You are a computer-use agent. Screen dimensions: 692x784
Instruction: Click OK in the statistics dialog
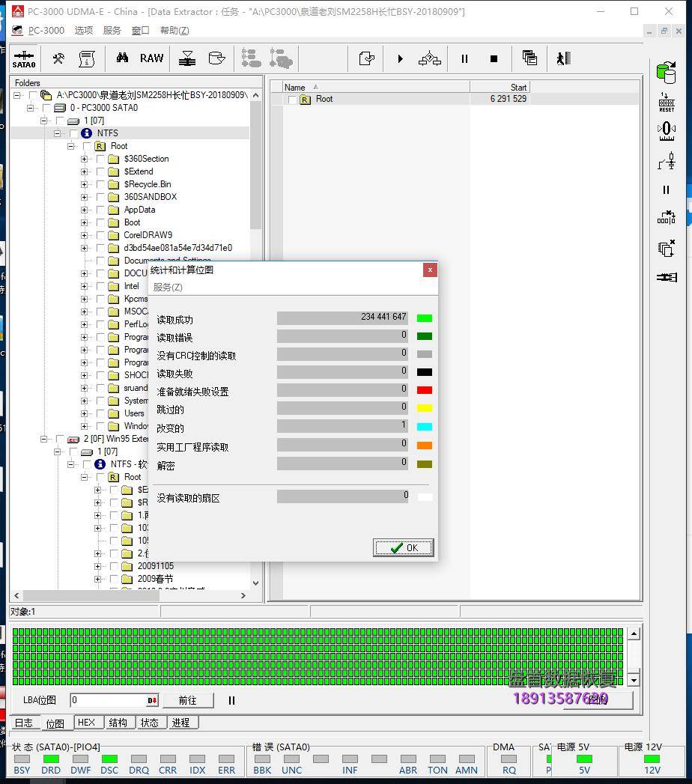pyautogui.click(x=403, y=547)
